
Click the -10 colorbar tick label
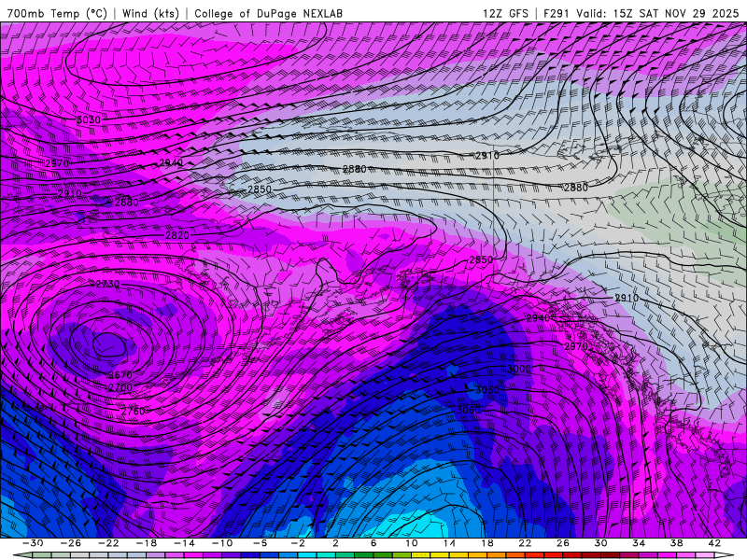click(222, 543)
